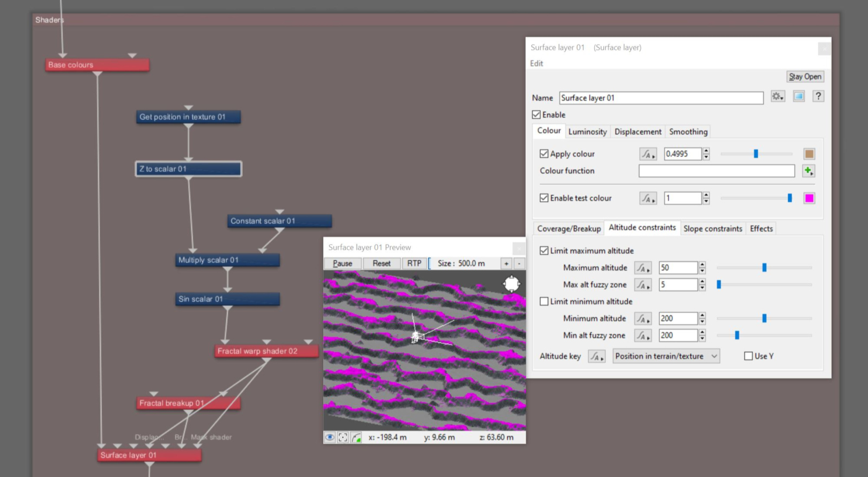The height and width of the screenshot is (477, 868).
Task: Add a Colour function node with green plus
Action: 808,171
